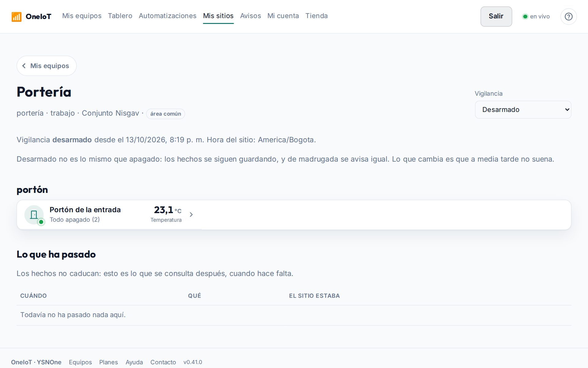
Task: Open the Tablero tab
Action: pyautogui.click(x=120, y=16)
